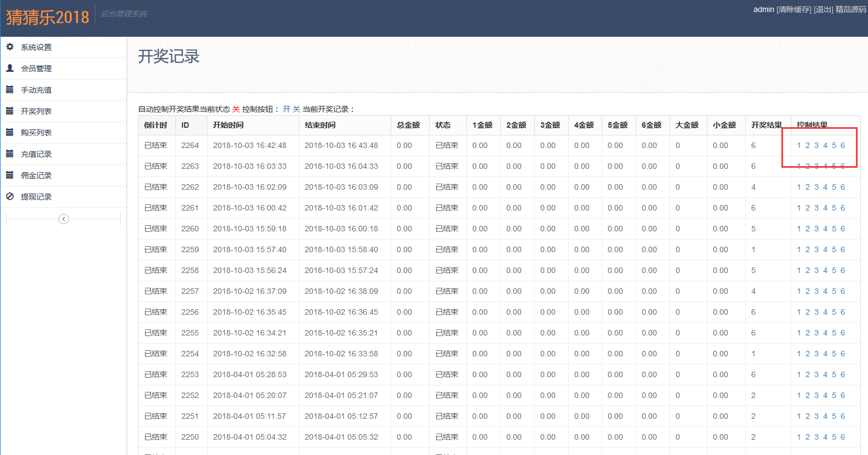
Task: Click the 猜猜乐2018 logo
Action: [x=48, y=17]
